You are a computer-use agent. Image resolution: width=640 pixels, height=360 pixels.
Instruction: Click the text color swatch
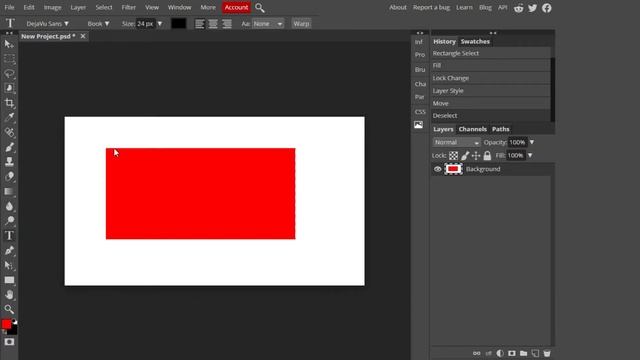[178, 24]
